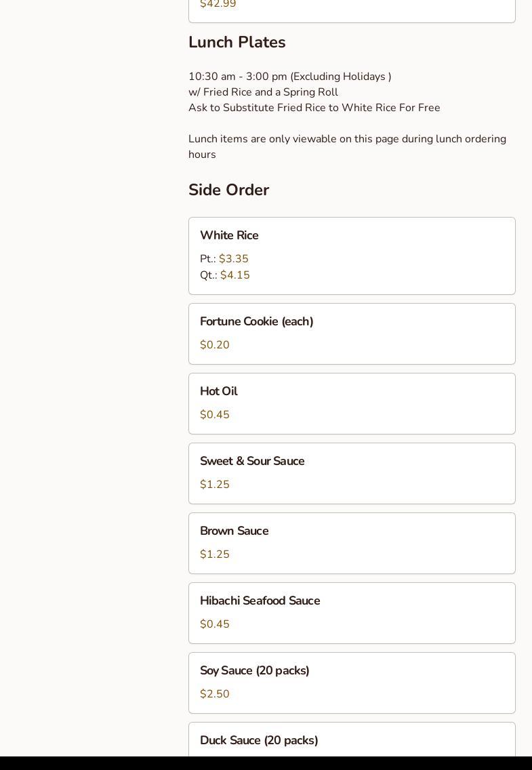This screenshot has height=770, width=532.
Task: Select the Hibachi Seafood Sauce item
Action: coord(352,613)
